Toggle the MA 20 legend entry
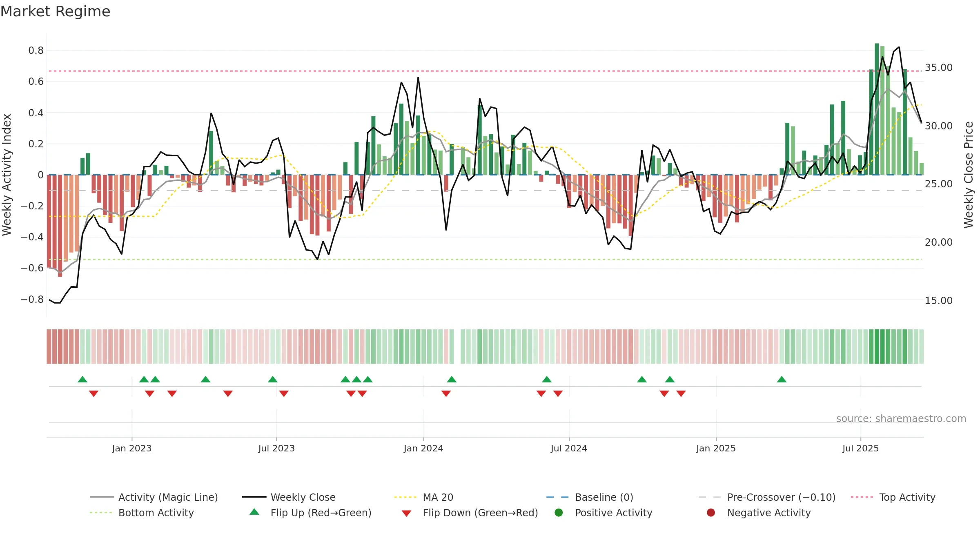980x551 pixels. point(424,497)
